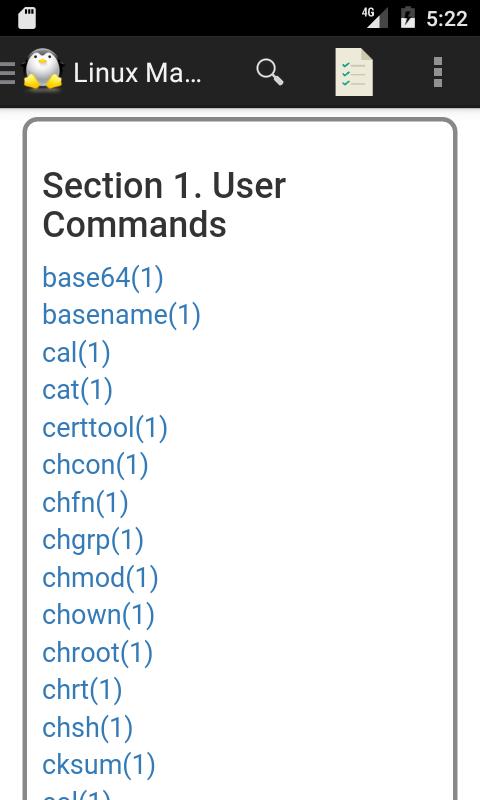
Task: Open the chown(1) man page
Action: click(98, 615)
